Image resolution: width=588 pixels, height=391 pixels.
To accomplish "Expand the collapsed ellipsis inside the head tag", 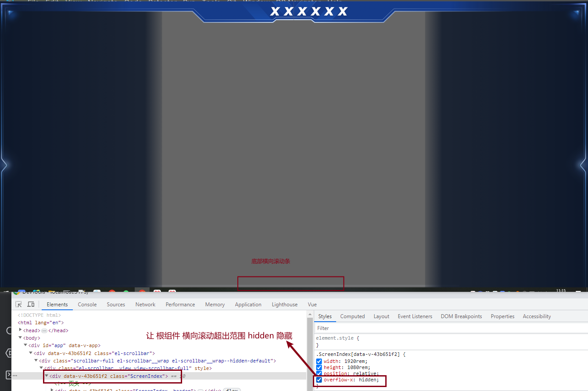I will (44, 330).
